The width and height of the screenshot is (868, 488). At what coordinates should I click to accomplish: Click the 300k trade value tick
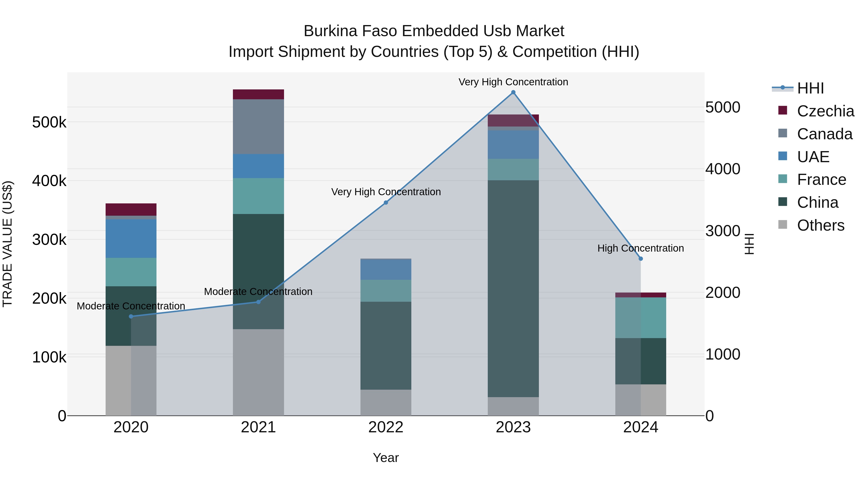[49, 240]
